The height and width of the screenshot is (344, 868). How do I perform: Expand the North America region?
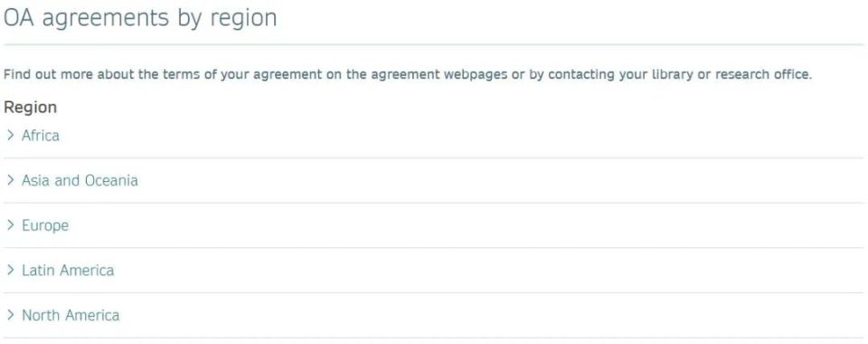[433, 315]
